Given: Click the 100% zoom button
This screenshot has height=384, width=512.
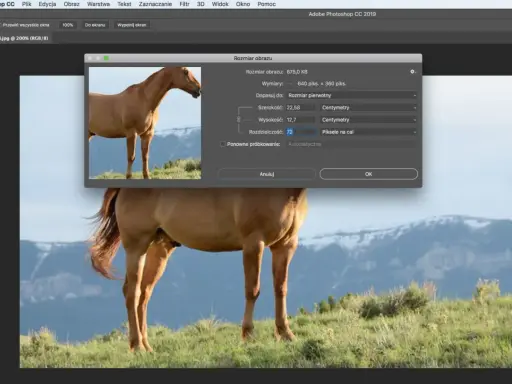Looking at the screenshot, I should pos(68,25).
